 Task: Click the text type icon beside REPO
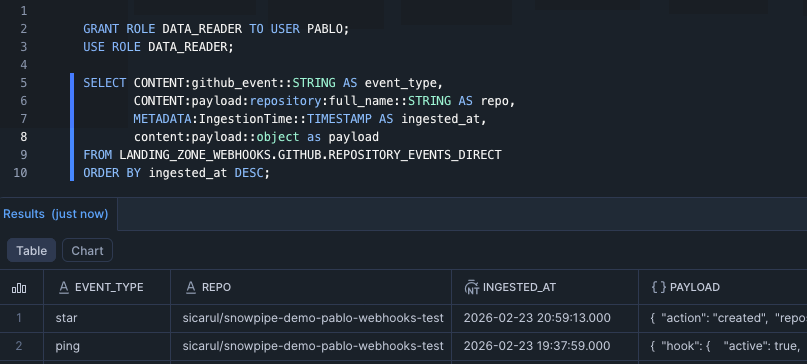coord(191,287)
